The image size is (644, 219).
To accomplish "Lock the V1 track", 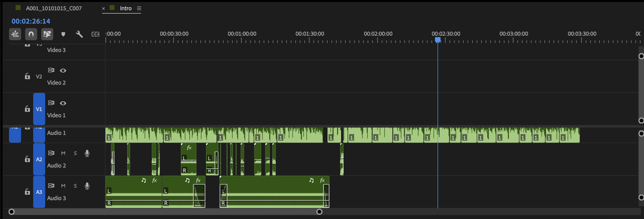I will [27, 109].
